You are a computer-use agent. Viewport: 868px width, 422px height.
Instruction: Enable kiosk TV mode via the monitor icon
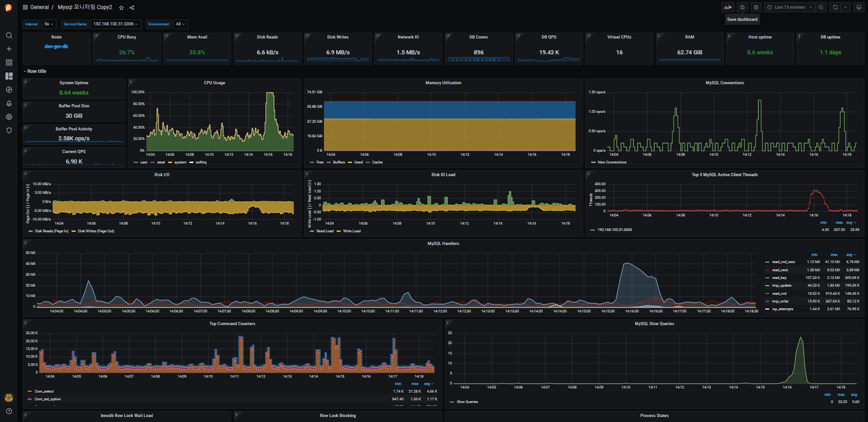point(858,7)
